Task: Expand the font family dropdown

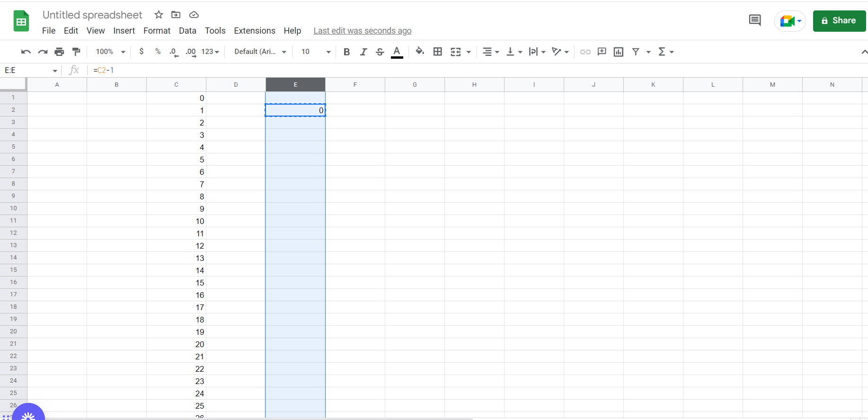Action: (x=260, y=52)
